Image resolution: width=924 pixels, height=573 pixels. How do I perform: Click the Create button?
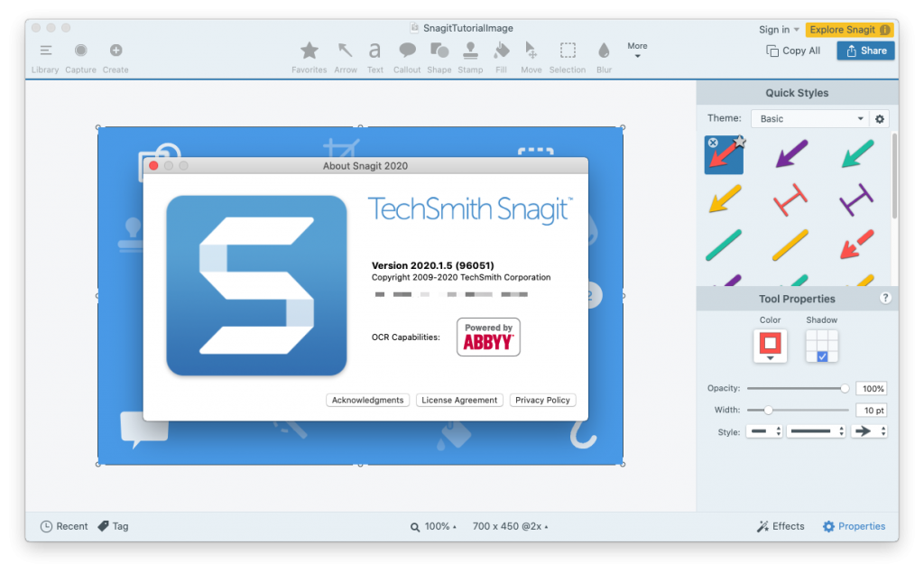[x=115, y=58]
